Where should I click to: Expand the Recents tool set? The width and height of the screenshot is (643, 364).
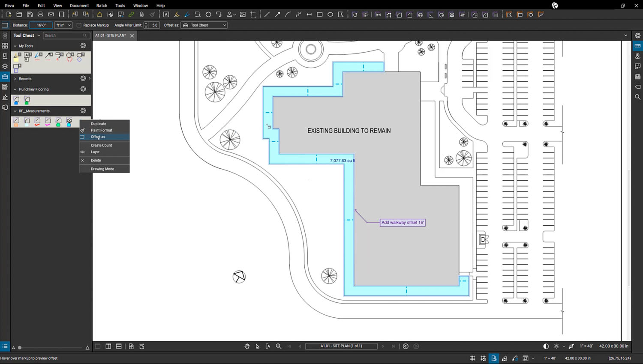pos(15,79)
